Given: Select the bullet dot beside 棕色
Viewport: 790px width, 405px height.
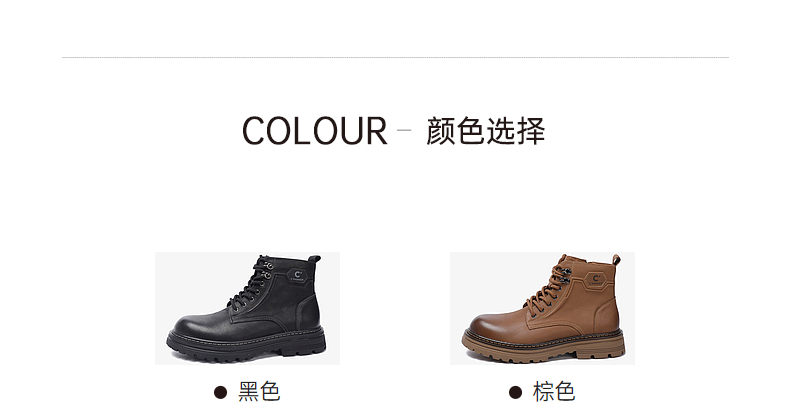Looking at the screenshot, I should coord(515,392).
